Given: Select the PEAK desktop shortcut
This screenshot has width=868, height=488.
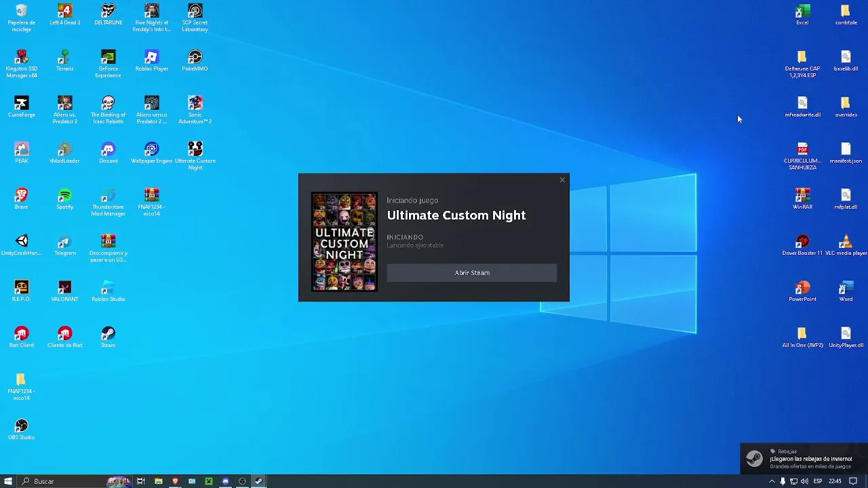Looking at the screenshot, I should pos(22,153).
